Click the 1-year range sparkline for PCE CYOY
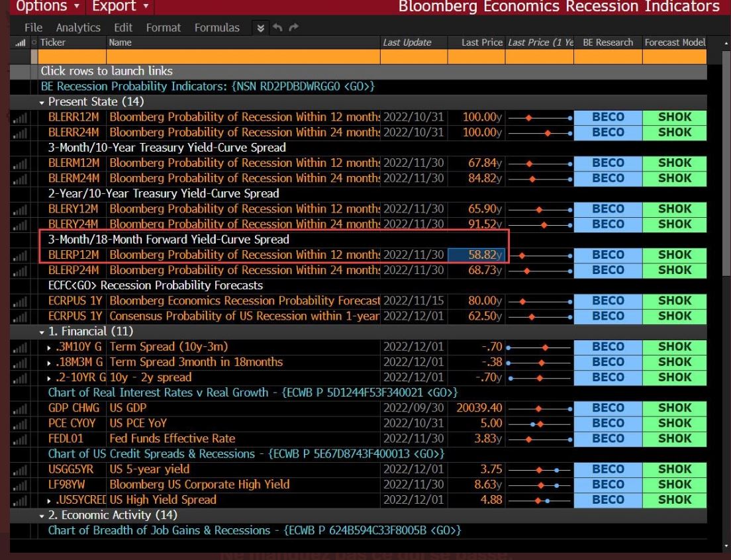731x560 pixels. (540, 424)
